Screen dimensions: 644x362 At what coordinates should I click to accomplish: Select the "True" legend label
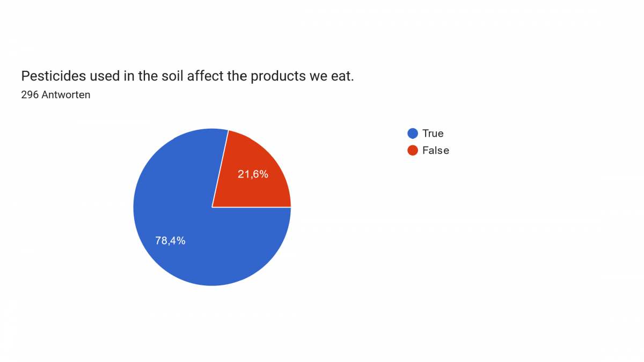pos(433,134)
